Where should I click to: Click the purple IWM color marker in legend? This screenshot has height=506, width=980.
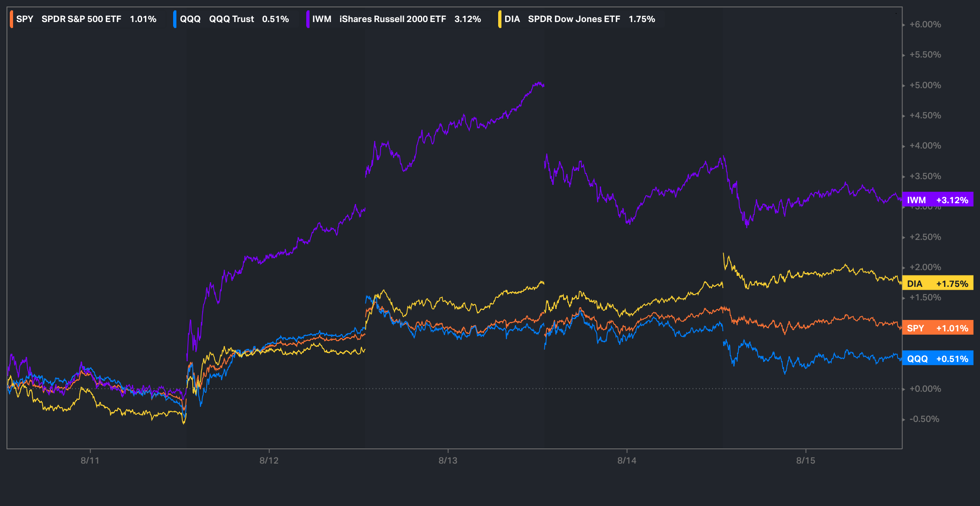(307, 19)
